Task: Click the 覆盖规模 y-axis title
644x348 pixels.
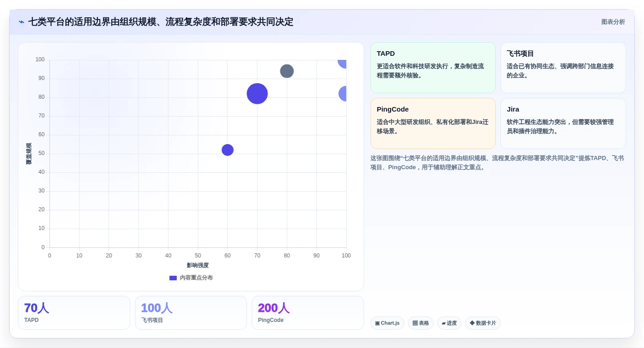Action: 29,154
